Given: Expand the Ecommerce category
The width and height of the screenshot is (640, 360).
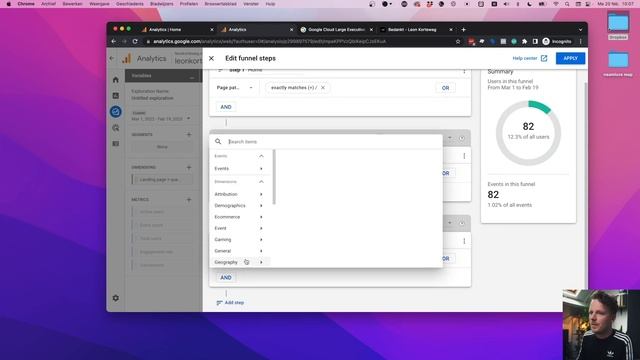Looking at the screenshot, I should click(239, 217).
